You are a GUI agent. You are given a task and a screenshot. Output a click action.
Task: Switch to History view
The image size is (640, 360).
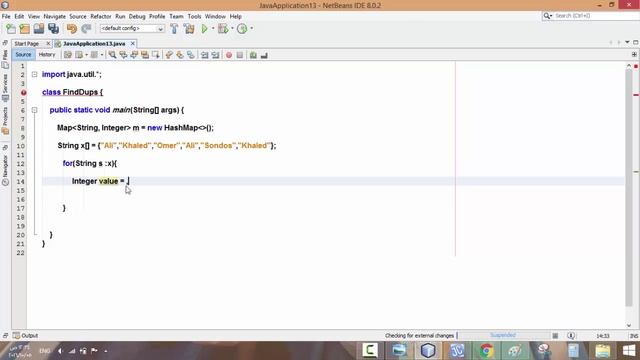click(47, 55)
